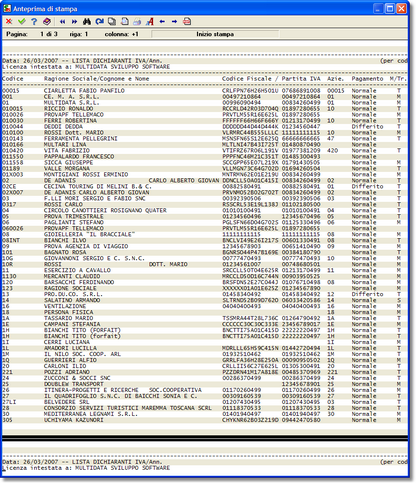Select the row 'VALLE MORGANA'

[x=205, y=169]
